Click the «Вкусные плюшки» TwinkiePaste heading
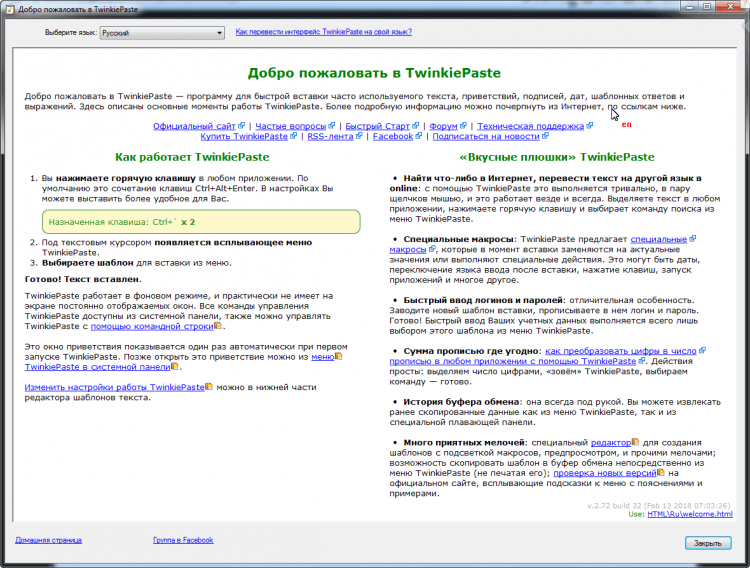This screenshot has height=568, width=750. [x=557, y=157]
